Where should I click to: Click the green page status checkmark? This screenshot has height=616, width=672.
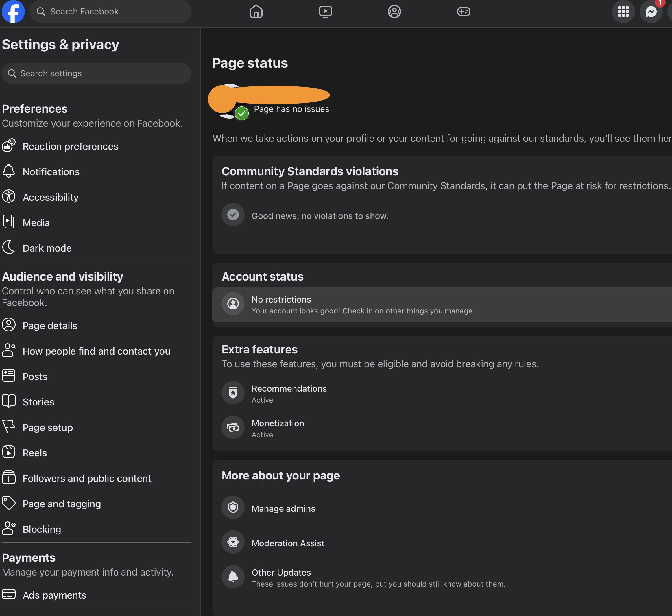[x=242, y=114]
